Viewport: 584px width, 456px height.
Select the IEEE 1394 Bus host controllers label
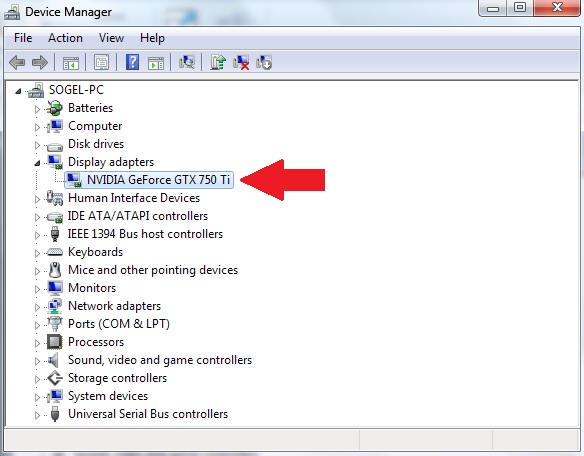coord(145,234)
